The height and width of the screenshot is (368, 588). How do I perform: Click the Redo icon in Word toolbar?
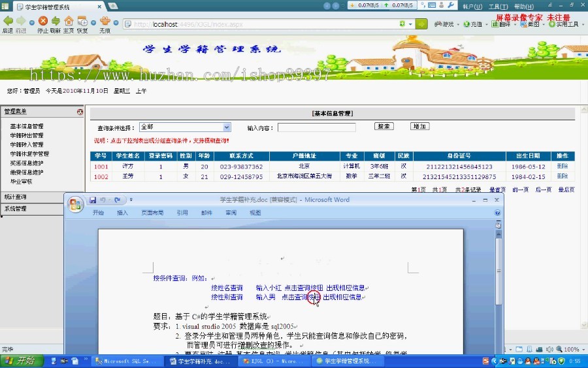point(118,200)
